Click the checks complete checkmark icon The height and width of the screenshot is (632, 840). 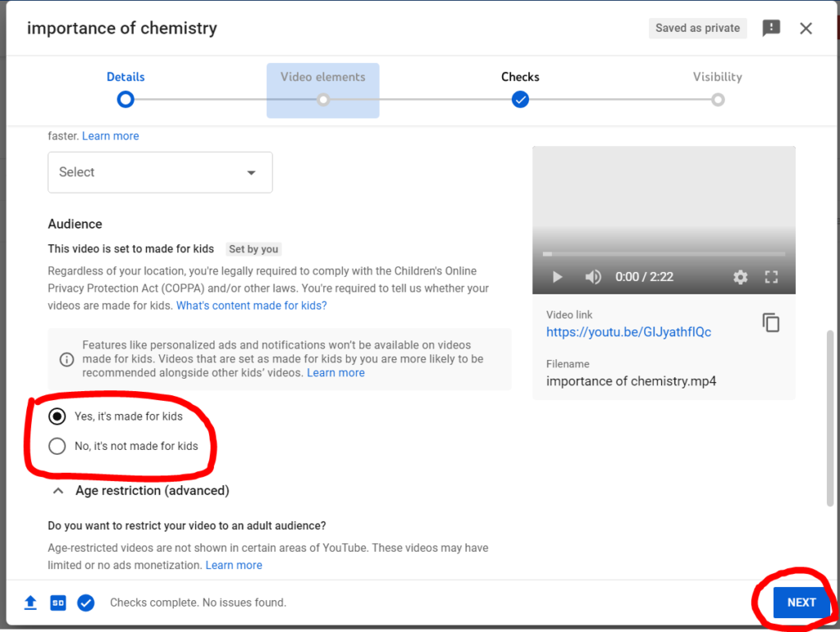[85, 602]
